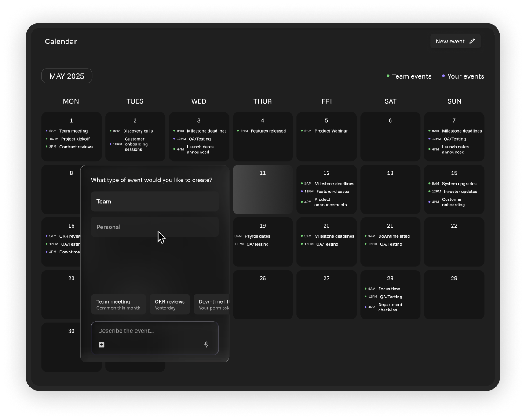The height and width of the screenshot is (420, 526).
Task: Open the Product Webinar event on day 5
Action: (331, 131)
